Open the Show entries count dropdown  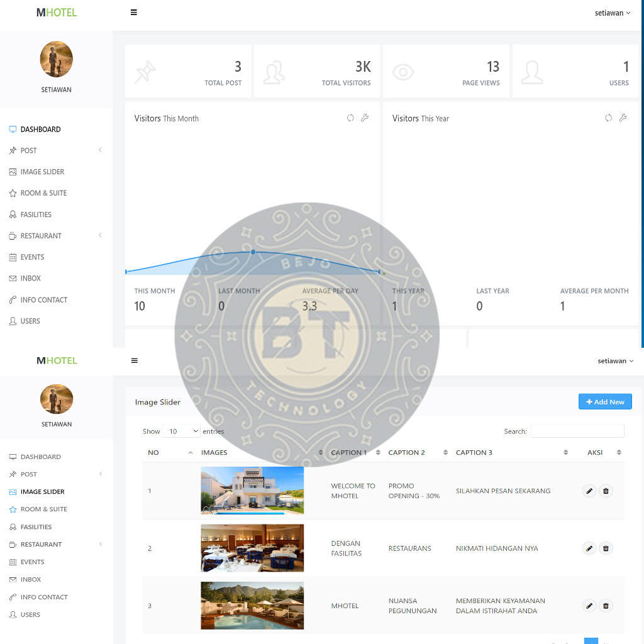point(181,431)
